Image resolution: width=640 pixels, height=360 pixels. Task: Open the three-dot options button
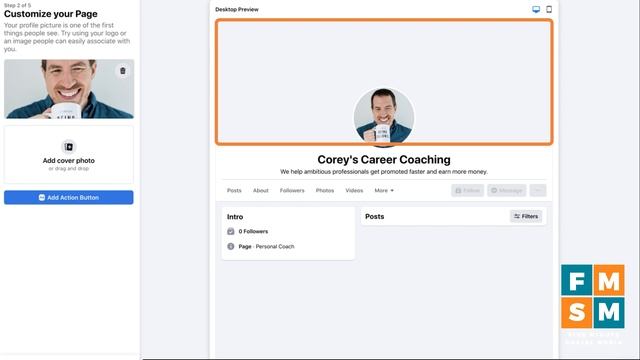tap(538, 191)
